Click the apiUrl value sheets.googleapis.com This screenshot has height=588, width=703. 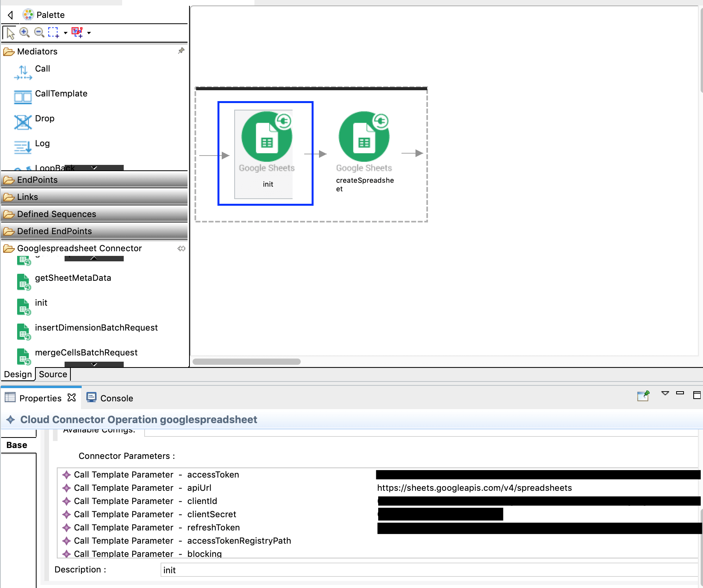tap(474, 488)
